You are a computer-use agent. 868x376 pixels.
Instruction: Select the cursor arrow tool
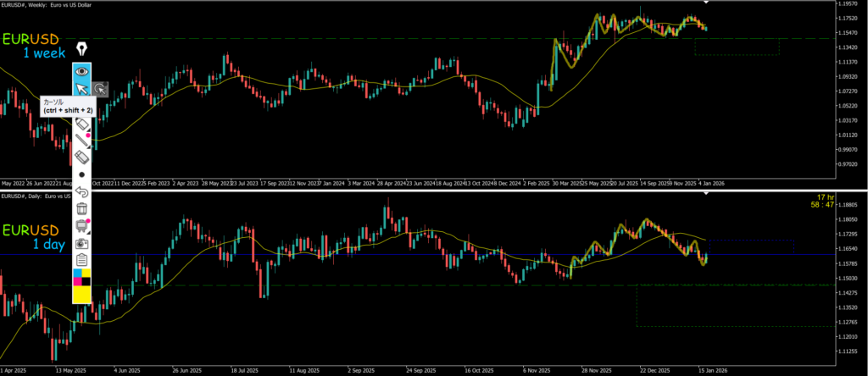82,89
